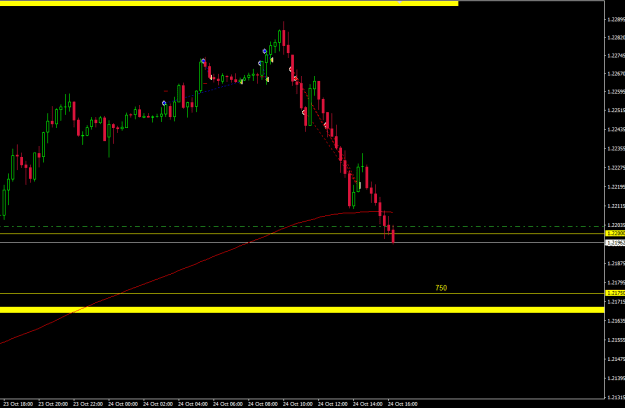Screen dimensions: 625x408
Task: Click the white current price tag on price scale
Action: (x=615, y=243)
